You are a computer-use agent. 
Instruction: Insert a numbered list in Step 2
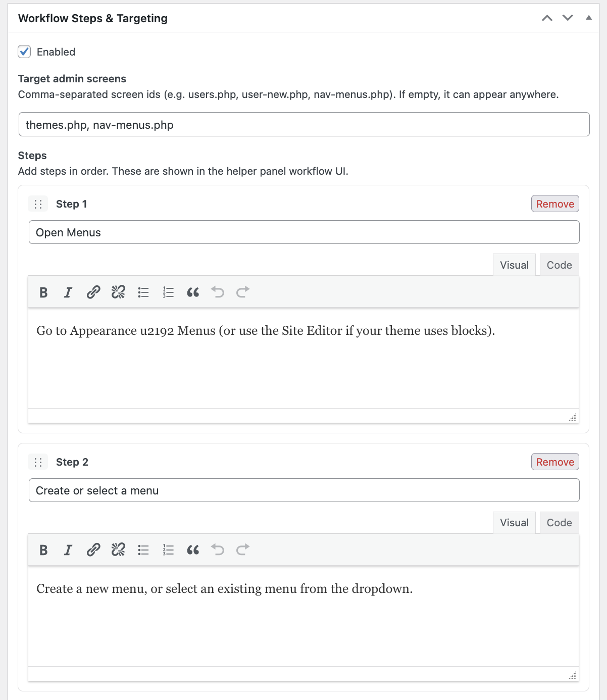(x=168, y=550)
